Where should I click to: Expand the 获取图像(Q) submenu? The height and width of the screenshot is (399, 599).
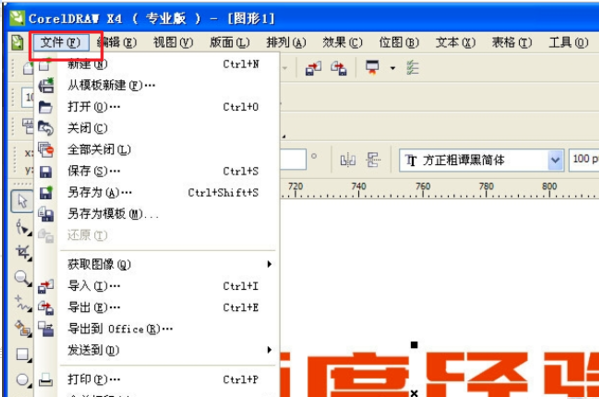pyautogui.click(x=157, y=264)
